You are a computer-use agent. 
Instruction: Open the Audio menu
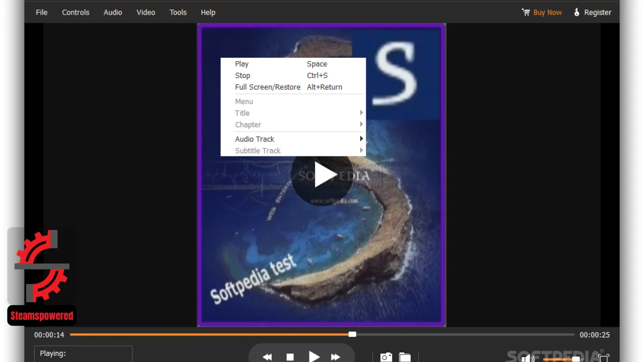113,12
